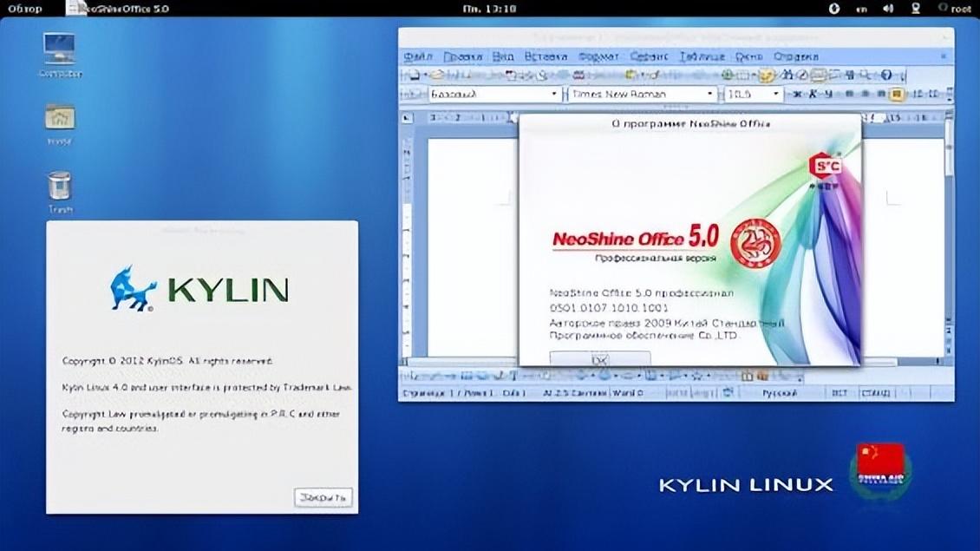Open the Окно menu

coord(748,56)
